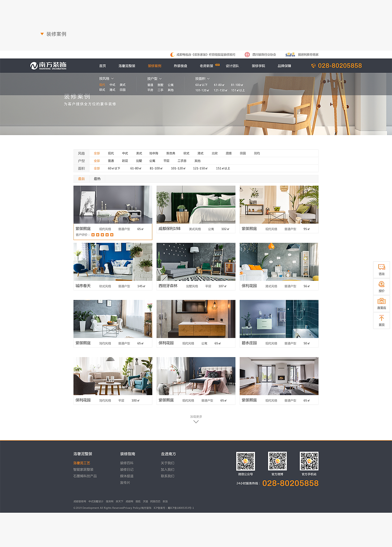Click the 微信公众号 QR code
The image size is (392, 547).
pyautogui.click(x=246, y=461)
